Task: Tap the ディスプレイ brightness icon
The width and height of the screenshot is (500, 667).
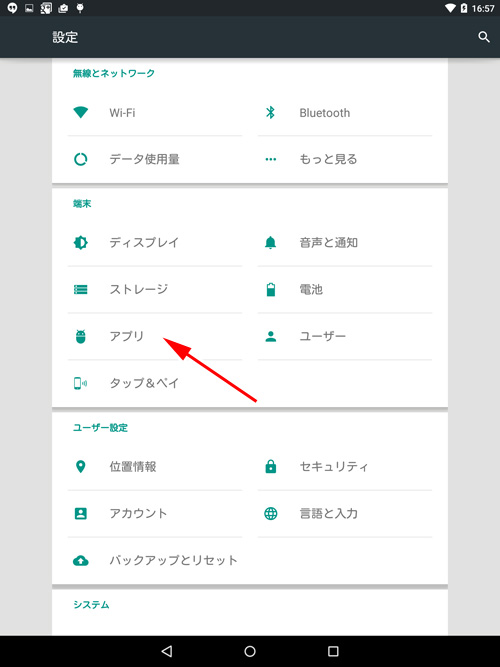Action: [x=80, y=242]
